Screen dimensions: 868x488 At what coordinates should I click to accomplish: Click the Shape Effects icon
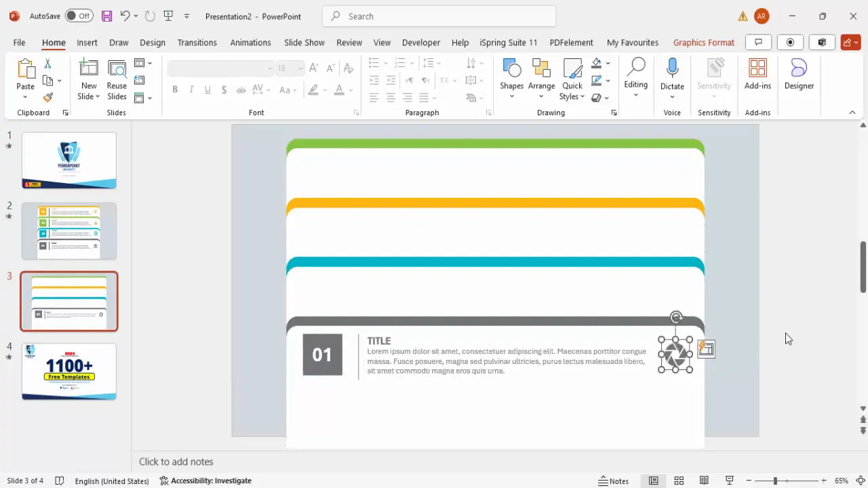point(597,98)
